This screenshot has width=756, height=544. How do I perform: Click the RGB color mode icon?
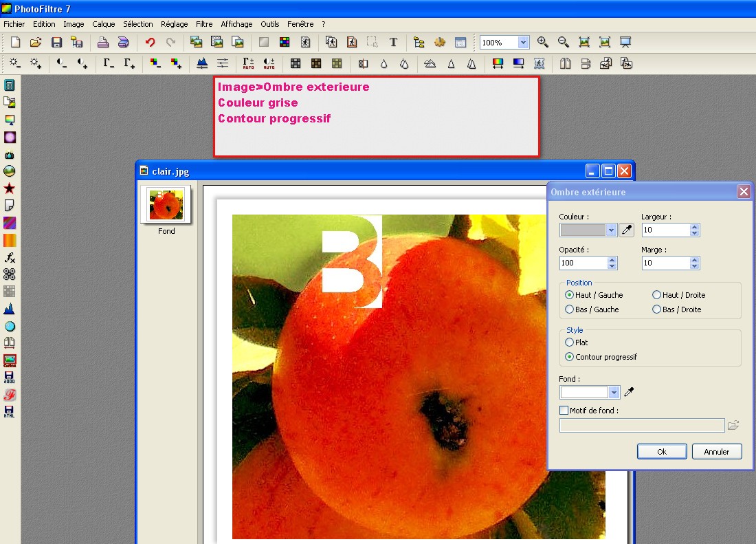click(x=285, y=43)
